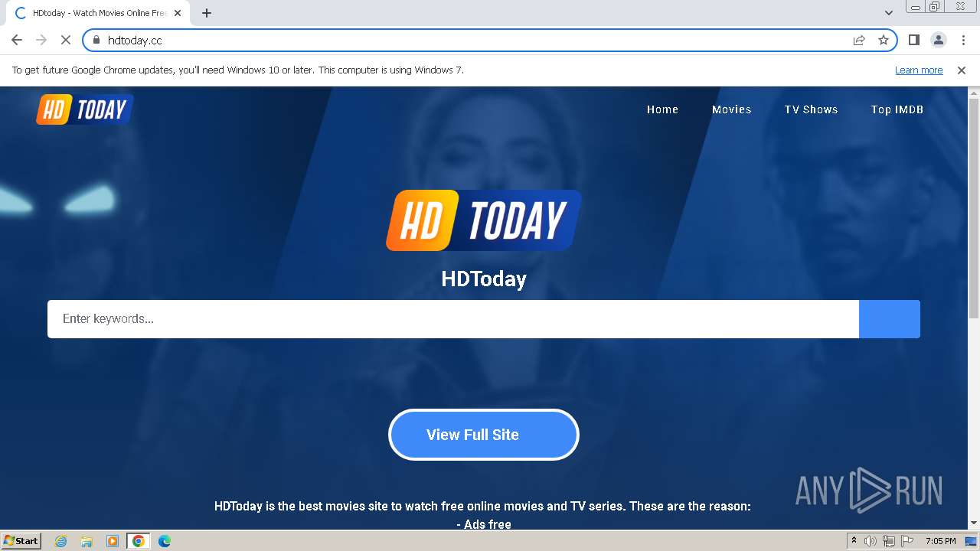Viewport: 980px width, 551px height.
Task: Launch Internet Explorer from taskbar
Action: (x=61, y=541)
